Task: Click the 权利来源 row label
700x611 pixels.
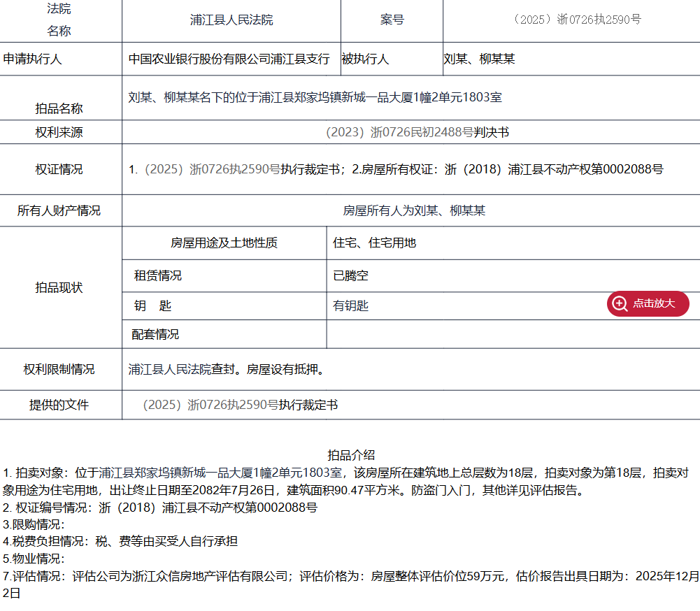Action: click(x=59, y=132)
